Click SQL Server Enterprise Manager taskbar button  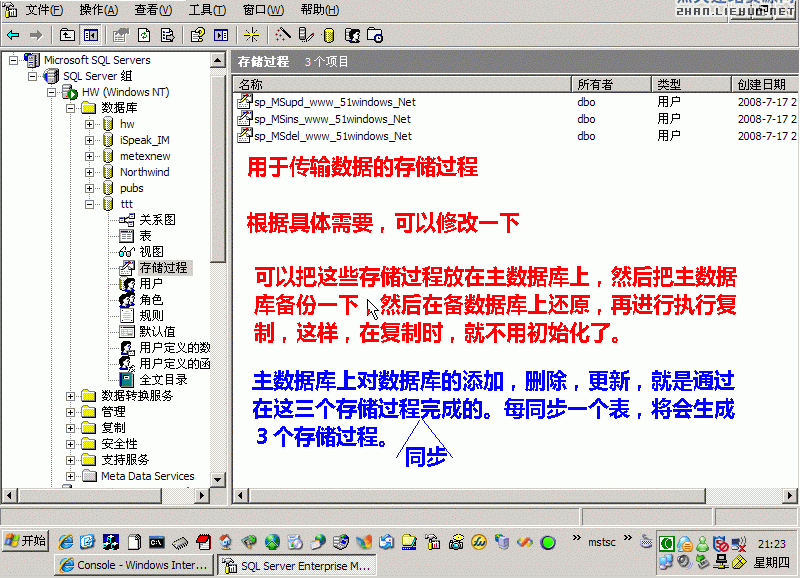click(x=298, y=565)
